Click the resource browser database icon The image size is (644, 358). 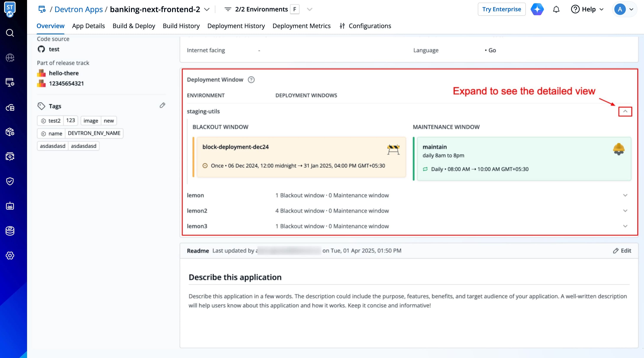coord(10,231)
